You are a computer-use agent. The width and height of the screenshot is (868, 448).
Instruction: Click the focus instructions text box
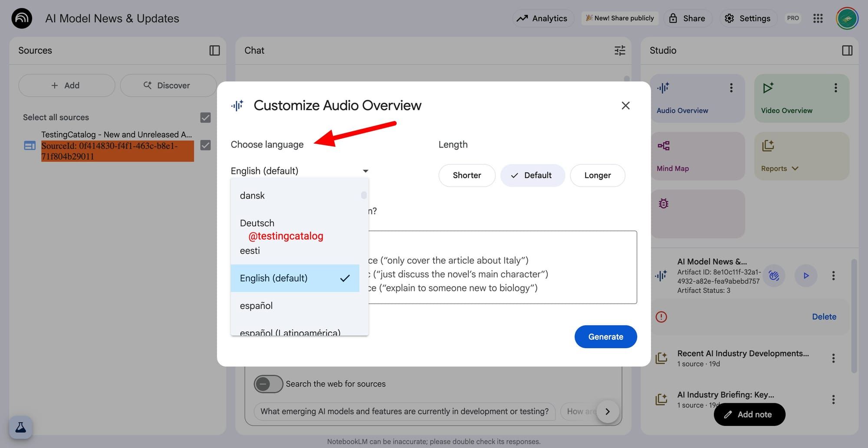(x=503, y=267)
